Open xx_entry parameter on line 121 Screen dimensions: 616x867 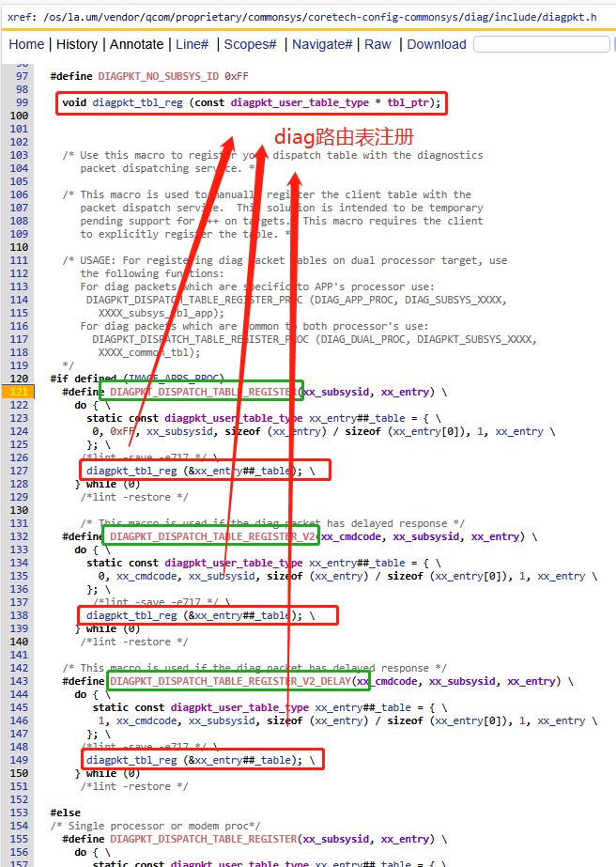tap(405, 392)
